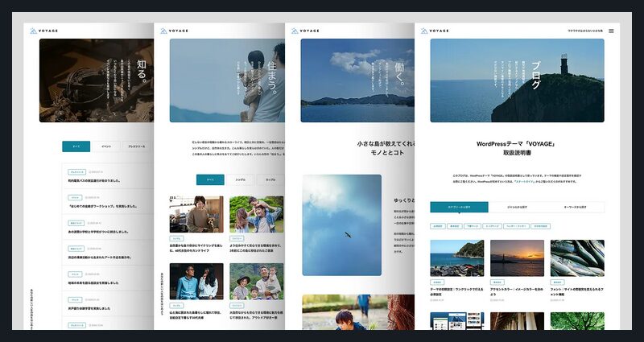The width and height of the screenshot is (644, 342).
Task: Click the 小さな島が教えてくれる heading on 働く page
Action: click(386, 148)
